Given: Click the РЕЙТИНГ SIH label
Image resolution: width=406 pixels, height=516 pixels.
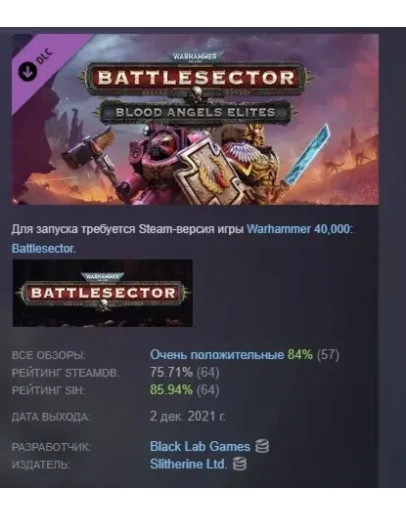Looking at the screenshot, I should pyautogui.click(x=48, y=390).
